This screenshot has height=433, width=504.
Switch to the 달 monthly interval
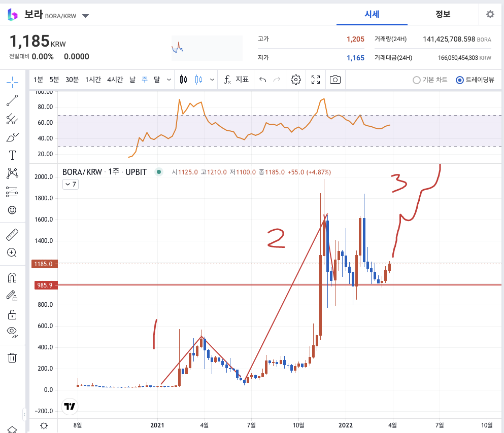coord(157,80)
